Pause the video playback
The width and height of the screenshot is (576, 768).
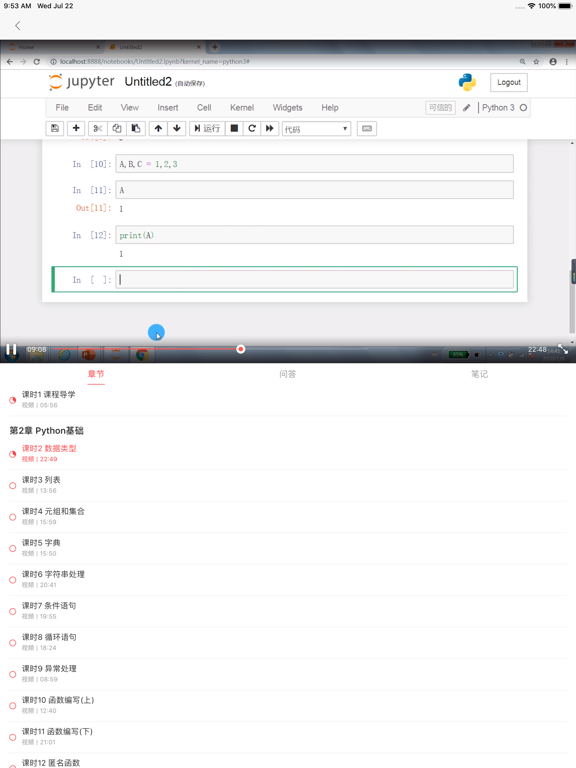tap(11, 349)
